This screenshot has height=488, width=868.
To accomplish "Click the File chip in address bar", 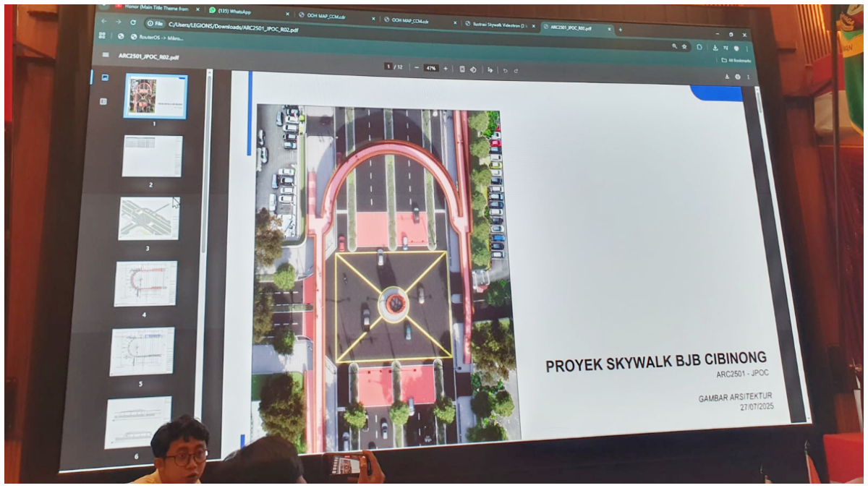I will point(154,24).
